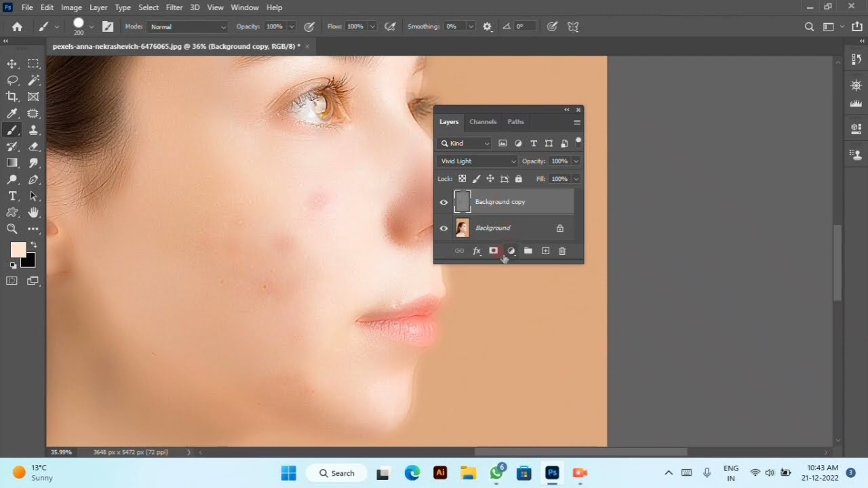Toggle lock all for layer
The width and height of the screenshot is (868, 488).
click(x=519, y=179)
